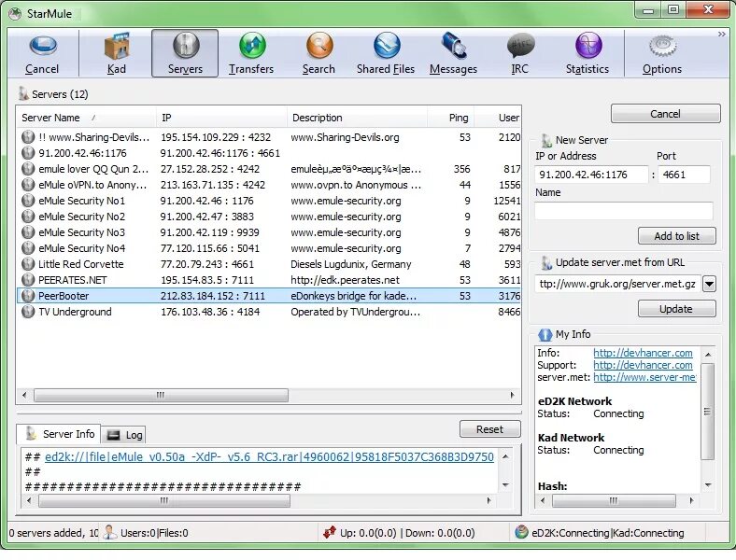736x560 pixels.
Task: Open server.met URL dropdown arrow
Action: 709,284
